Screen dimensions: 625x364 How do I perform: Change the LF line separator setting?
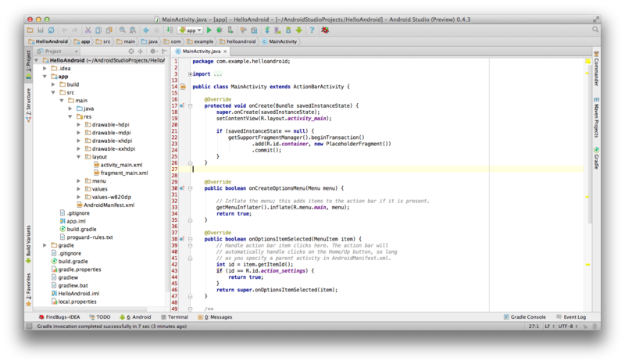550,327
